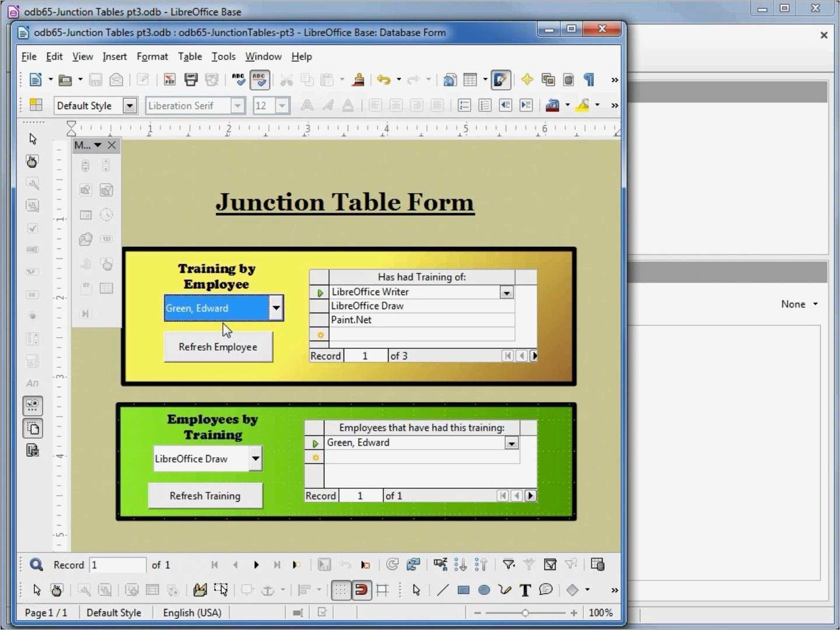The width and height of the screenshot is (840, 630).
Task: Toggle snap to grid
Action: tap(362, 590)
